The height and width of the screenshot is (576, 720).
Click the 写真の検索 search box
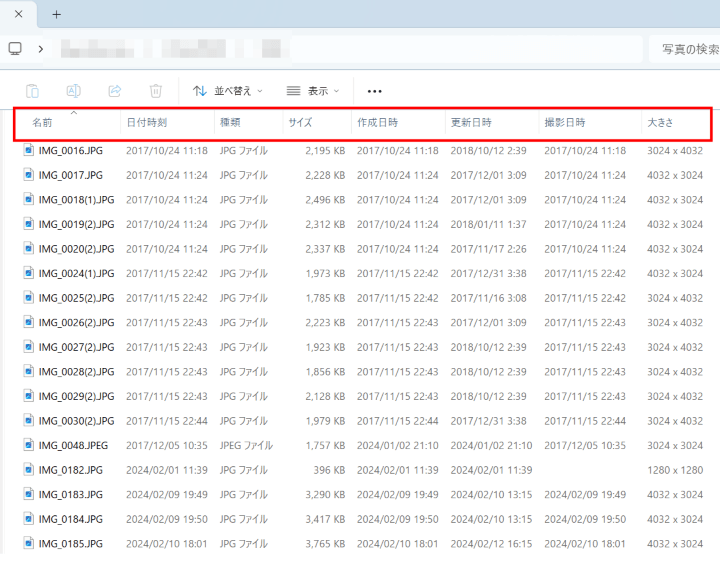coord(685,49)
